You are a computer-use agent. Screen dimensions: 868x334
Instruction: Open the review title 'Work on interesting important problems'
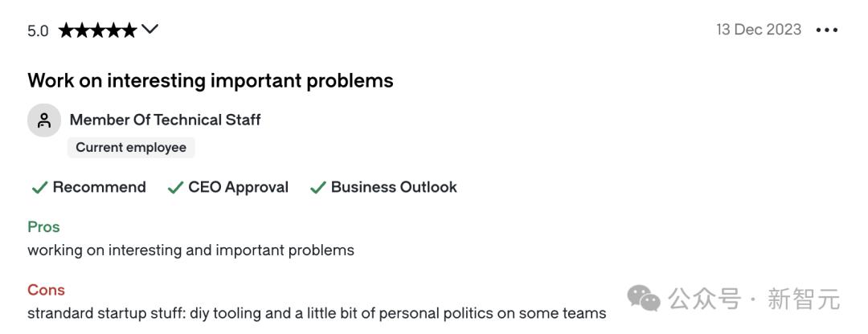coord(211,80)
